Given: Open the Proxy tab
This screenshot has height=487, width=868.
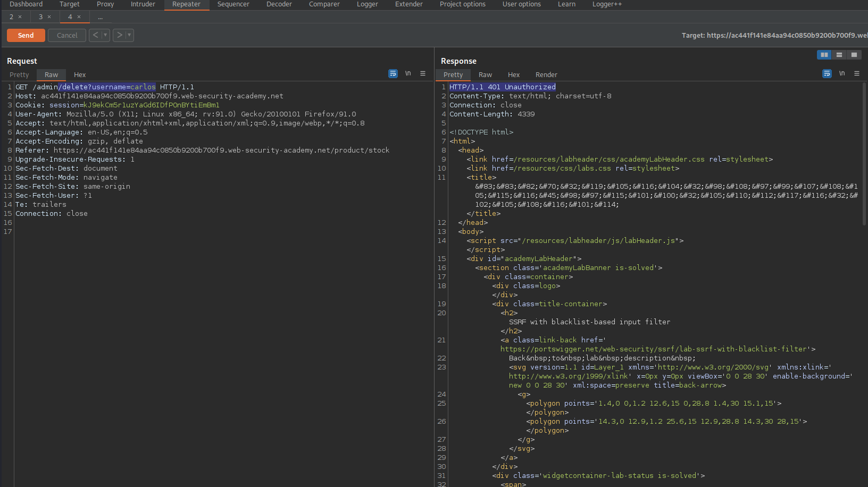Looking at the screenshot, I should tap(105, 4).
